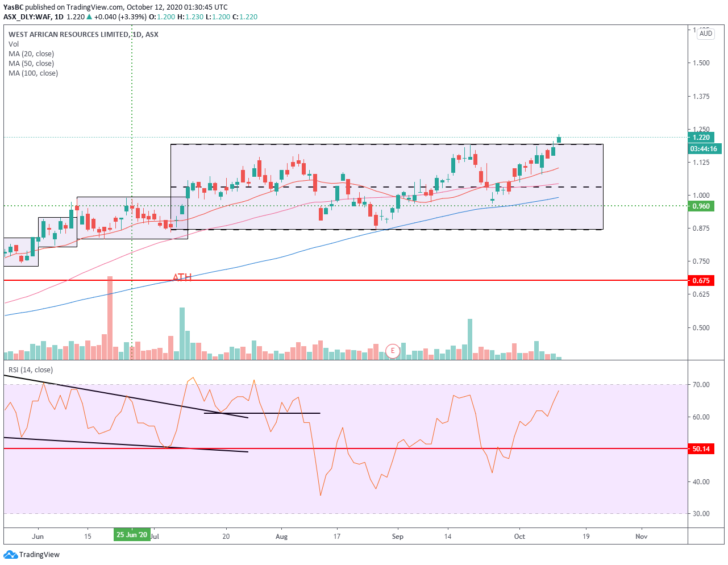This screenshot has height=565, width=728.
Task: Click the TradingView logo at bottom left
Action: [32, 554]
